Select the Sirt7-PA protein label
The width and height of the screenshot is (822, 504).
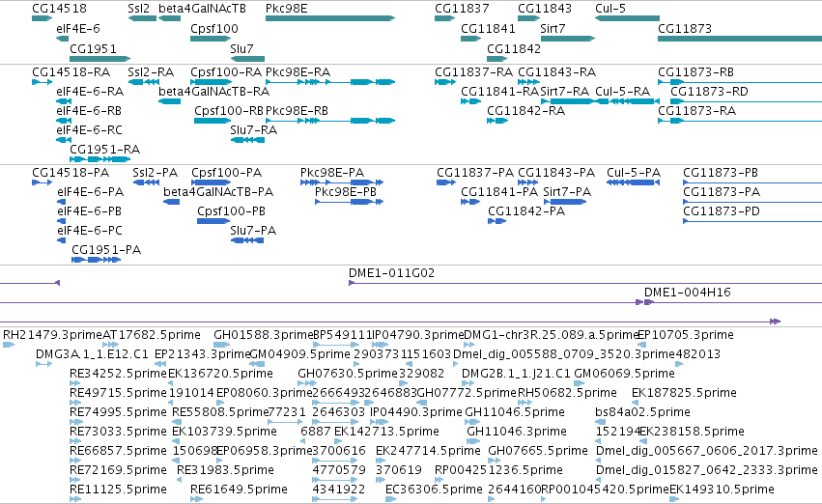pos(567,192)
